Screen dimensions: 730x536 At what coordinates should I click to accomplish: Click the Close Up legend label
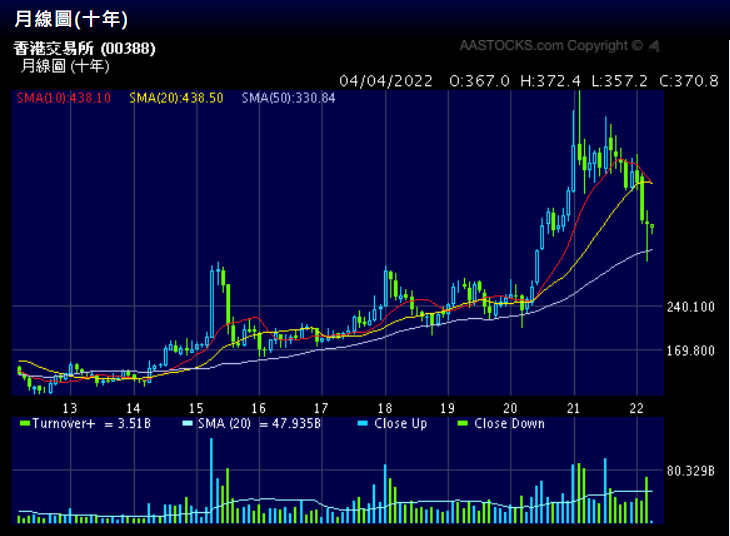pos(400,423)
